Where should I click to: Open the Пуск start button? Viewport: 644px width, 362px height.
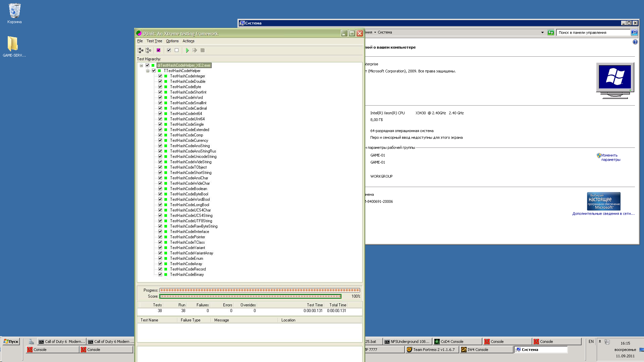point(11,342)
